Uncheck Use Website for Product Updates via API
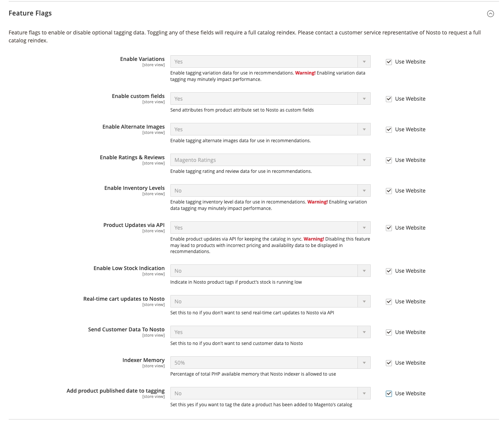 [389, 228]
